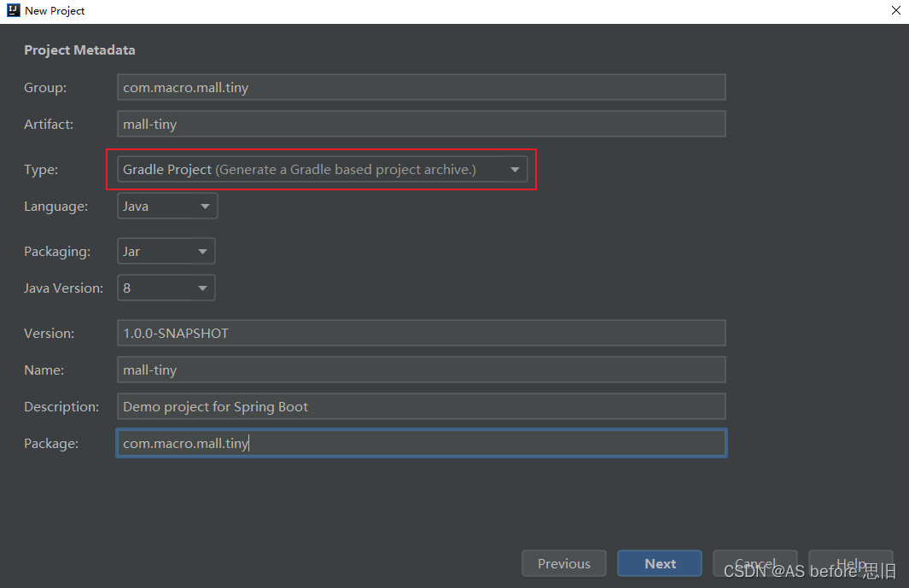Click the IntelliJ IDEA icon in title bar
This screenshot has width=909, height=588.
pos(13,10)
